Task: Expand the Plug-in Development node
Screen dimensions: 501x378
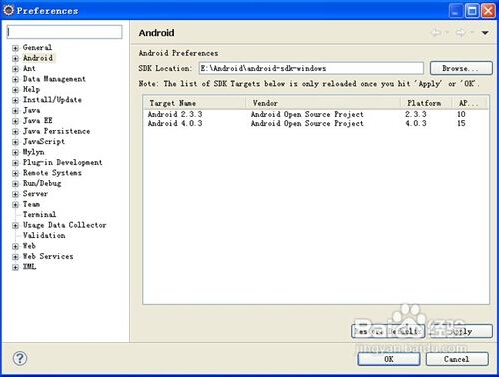Action: (x=15, y=163)
